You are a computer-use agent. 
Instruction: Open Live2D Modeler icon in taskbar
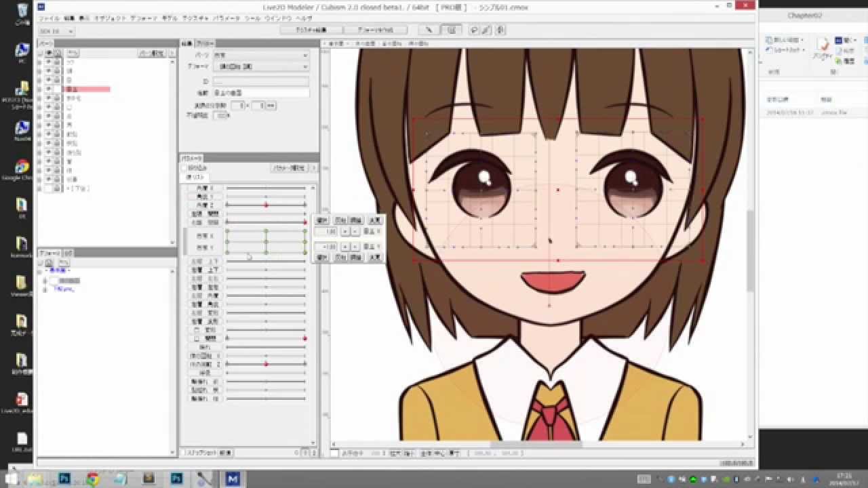click(233, 479)
